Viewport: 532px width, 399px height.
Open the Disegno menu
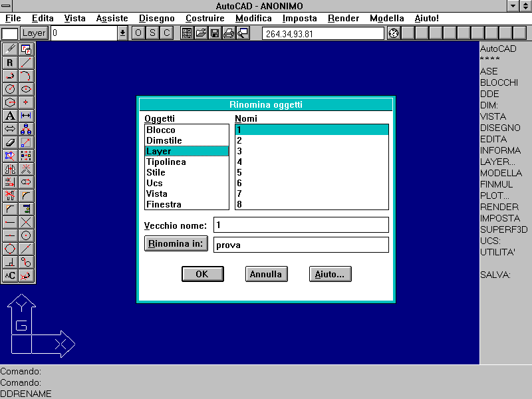(157, 19)
